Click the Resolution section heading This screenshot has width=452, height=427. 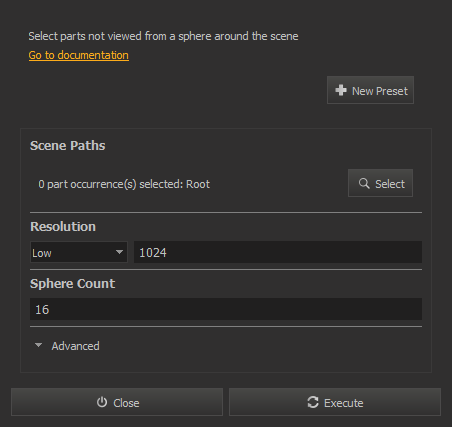point(63,227)
